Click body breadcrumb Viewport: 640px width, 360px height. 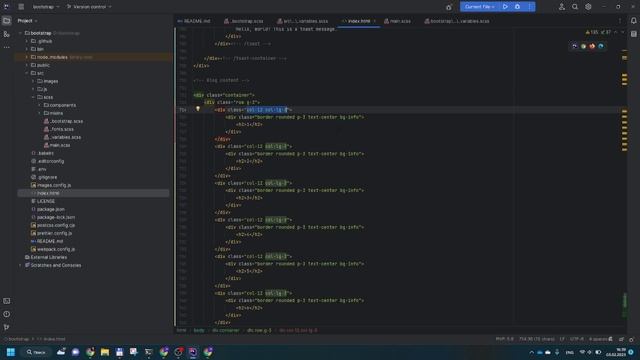(199, 330)
